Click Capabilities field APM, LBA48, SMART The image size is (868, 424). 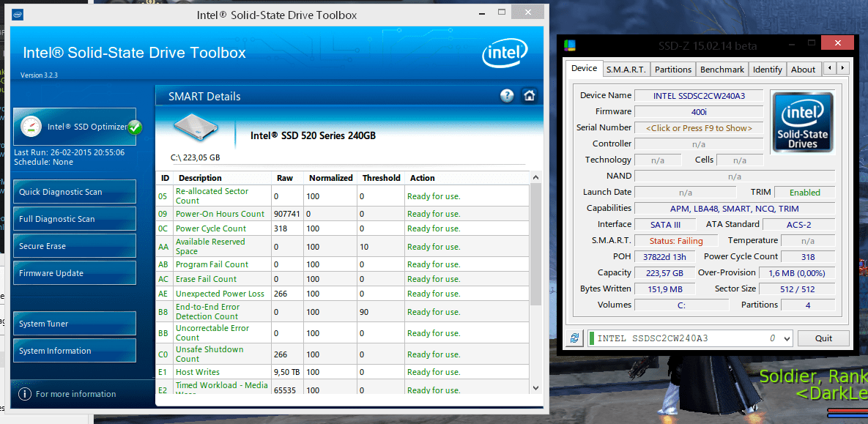click(735, 209)
